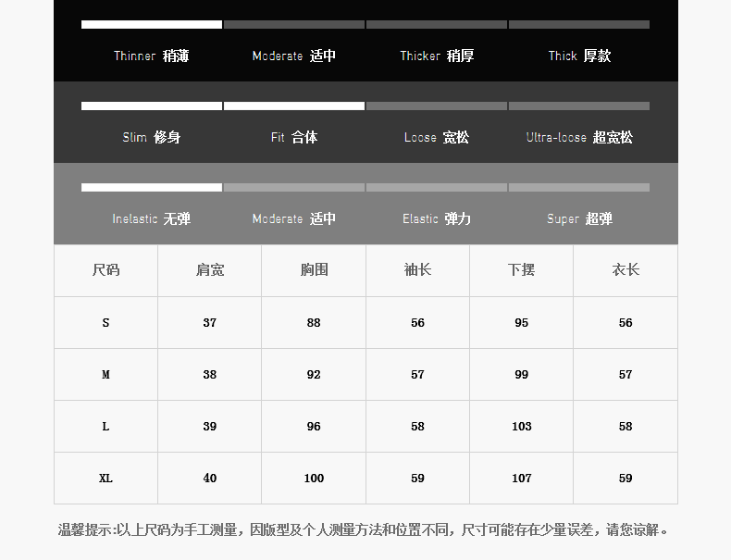Click the Fit 合体 label
This screenshot has width=731, height=560.
[x=293, y=137]
